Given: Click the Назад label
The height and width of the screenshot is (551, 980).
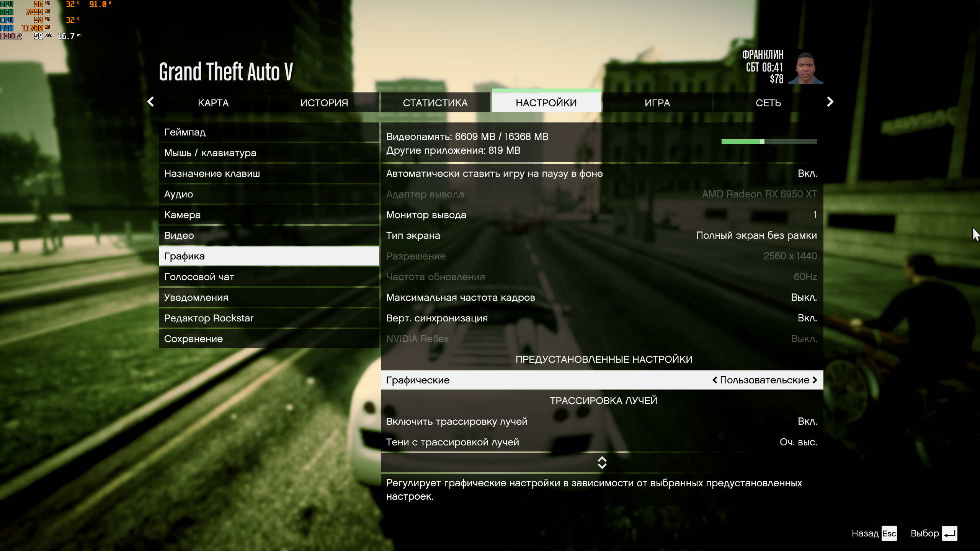Looking at the screenshot, I should [x=865, y=533].
